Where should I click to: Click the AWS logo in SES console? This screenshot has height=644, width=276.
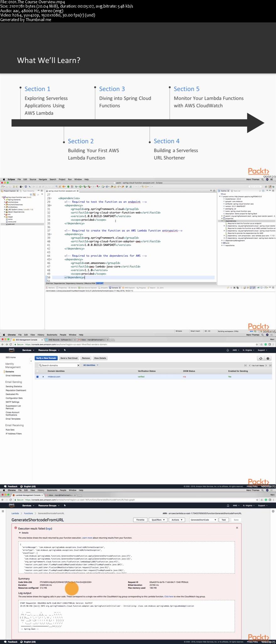click(11, 350)
